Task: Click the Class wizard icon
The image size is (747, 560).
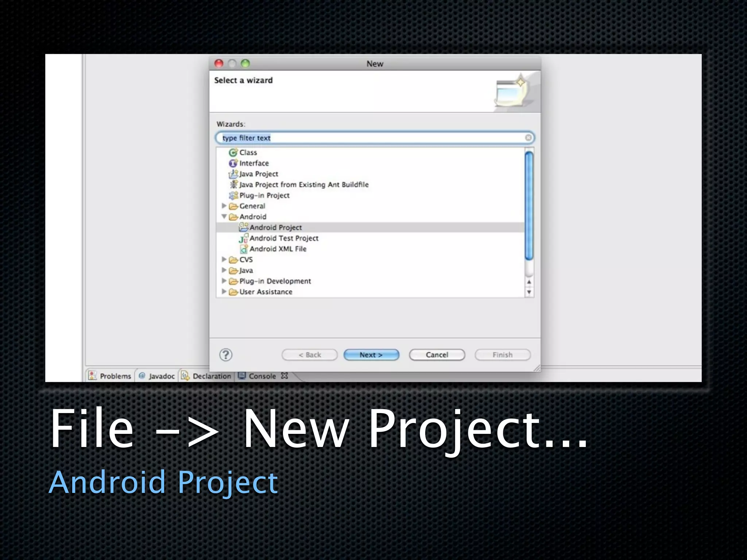Action: pyautogui.click(x=233, y=152)
